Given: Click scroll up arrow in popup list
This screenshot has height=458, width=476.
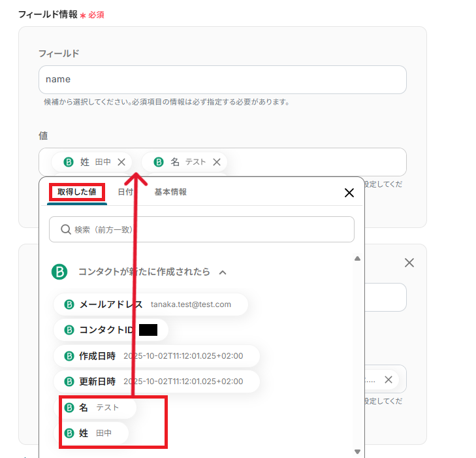Looking at the screenshot, I should pos(357,259).
